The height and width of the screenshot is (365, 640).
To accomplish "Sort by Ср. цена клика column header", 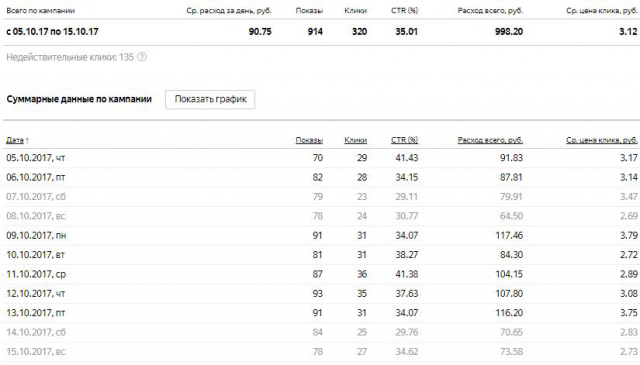I will (602, 140).
